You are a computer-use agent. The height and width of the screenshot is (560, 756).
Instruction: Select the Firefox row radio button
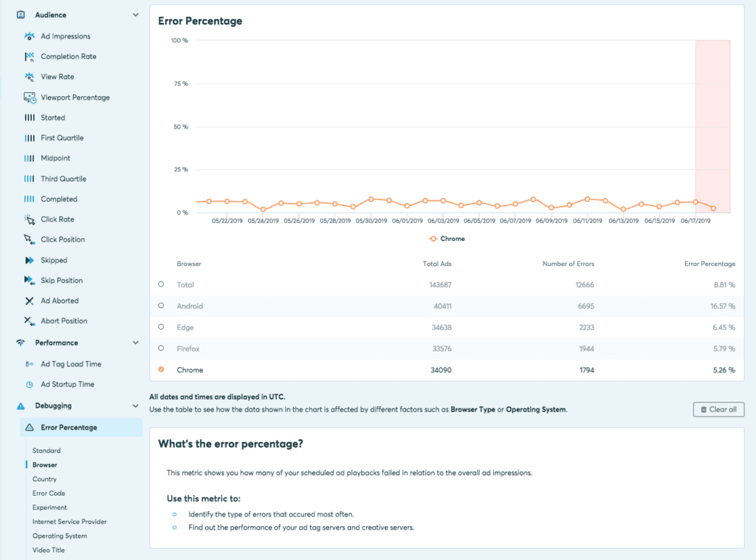(161, 348)
